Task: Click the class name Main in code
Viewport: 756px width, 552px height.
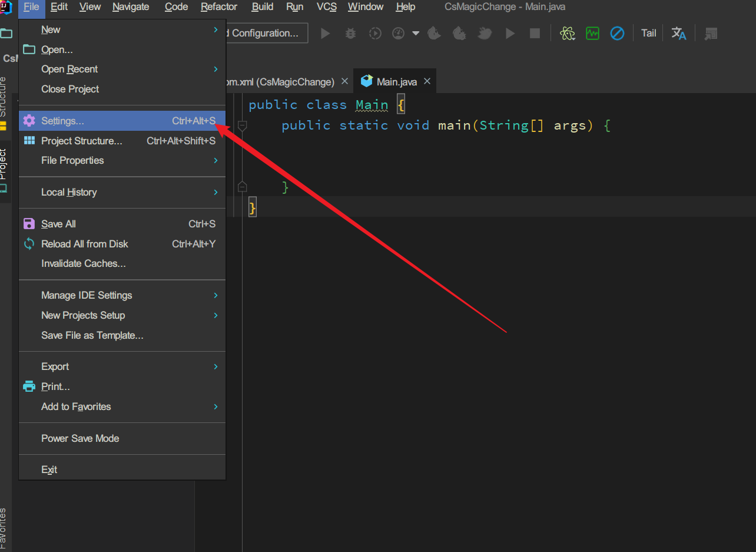Action: [x=372, y=105]
